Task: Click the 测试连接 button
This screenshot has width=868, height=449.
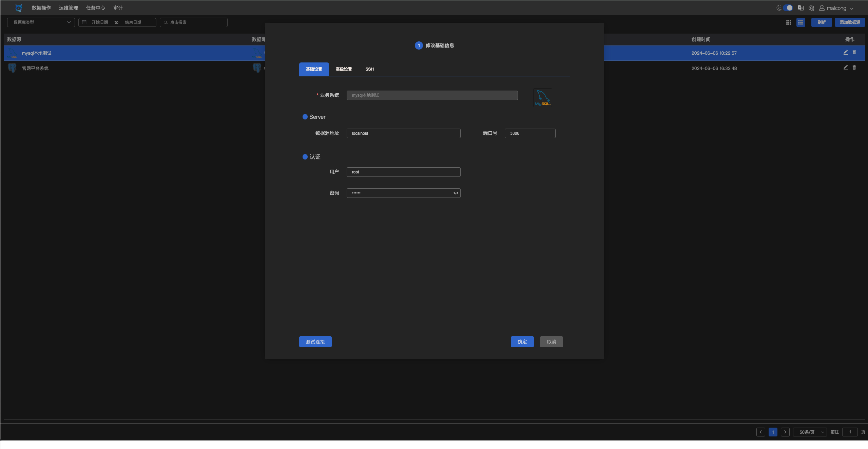Action: tap(315, 342)
